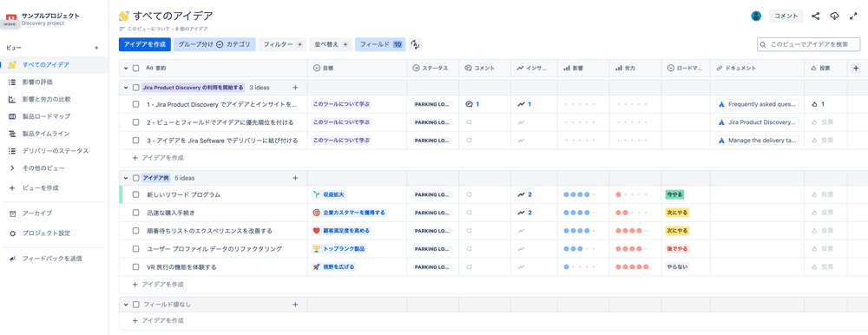
Task: Click the insight icon in 新しいリワード プログラム row
Action: [521, 195]
